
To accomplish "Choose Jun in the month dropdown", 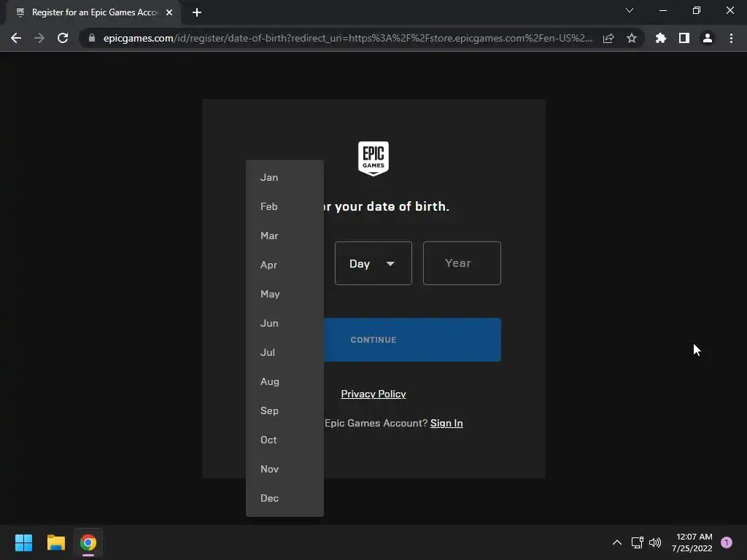I will pos(285,323).
